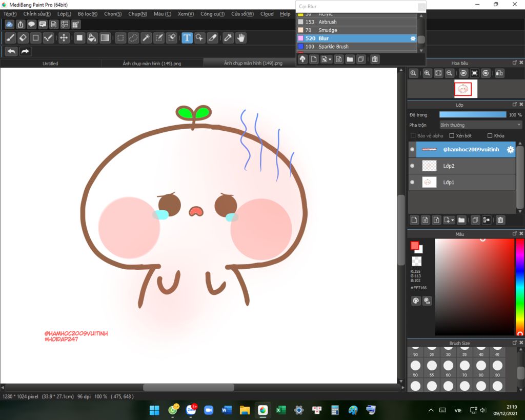Image resolution: width=525 pixels, height=420 pixels.
Task: Select the Airbrush brush from the list
Action: (327, 22)
